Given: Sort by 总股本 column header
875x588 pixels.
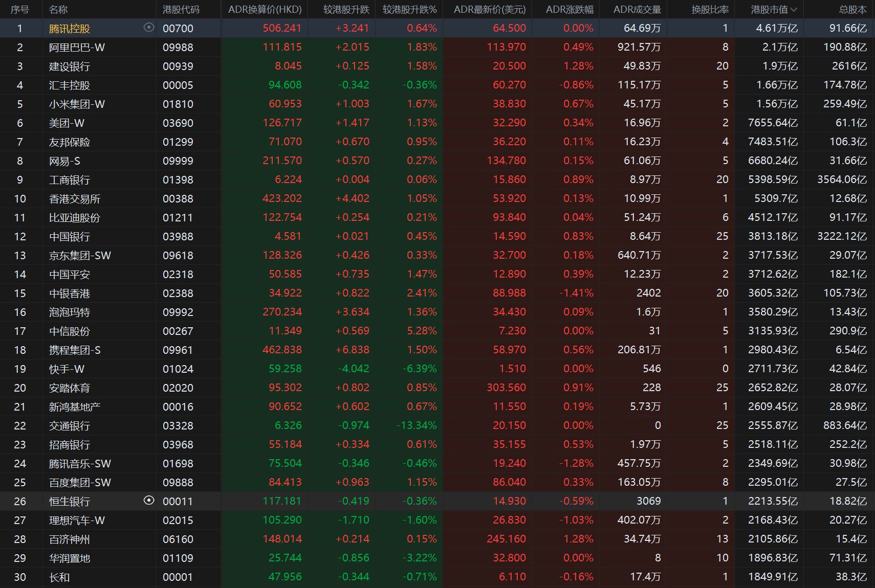Looking at the screenshot, I should (853, 10).
